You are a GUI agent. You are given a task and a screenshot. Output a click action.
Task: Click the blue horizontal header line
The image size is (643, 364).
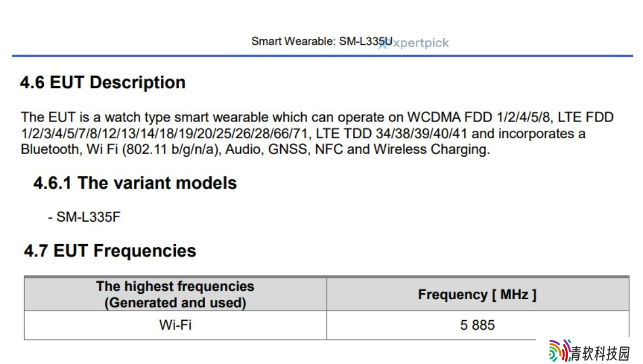322,56
